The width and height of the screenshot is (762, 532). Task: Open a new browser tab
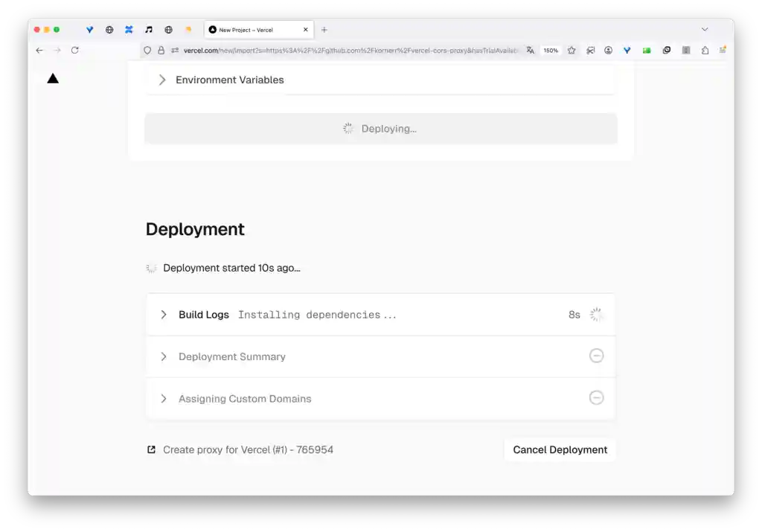point(324,30)
